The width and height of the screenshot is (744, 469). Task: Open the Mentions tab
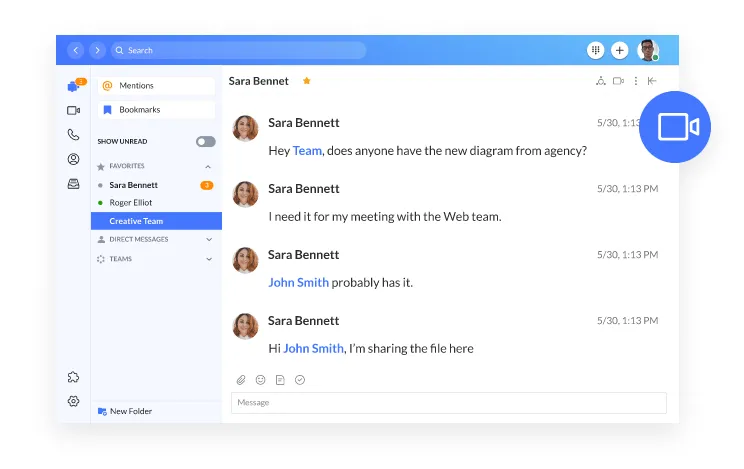(156, 86)
